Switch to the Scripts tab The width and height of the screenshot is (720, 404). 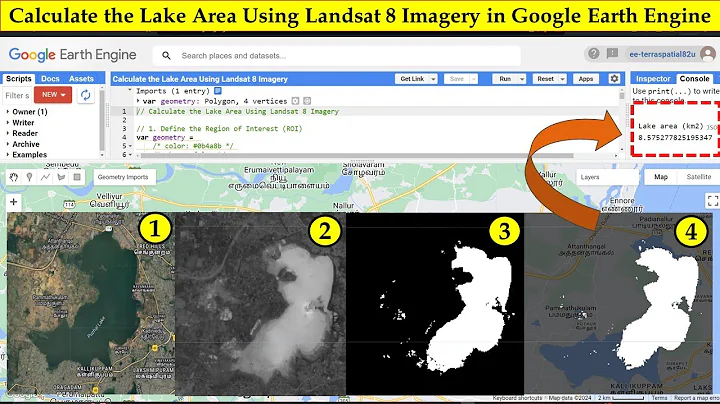18,79
